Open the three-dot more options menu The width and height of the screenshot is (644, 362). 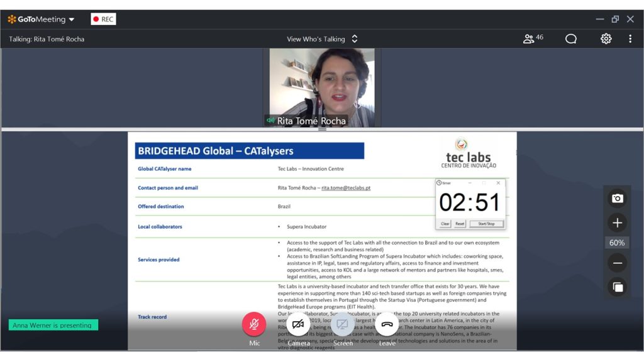[x=630, y=38]
